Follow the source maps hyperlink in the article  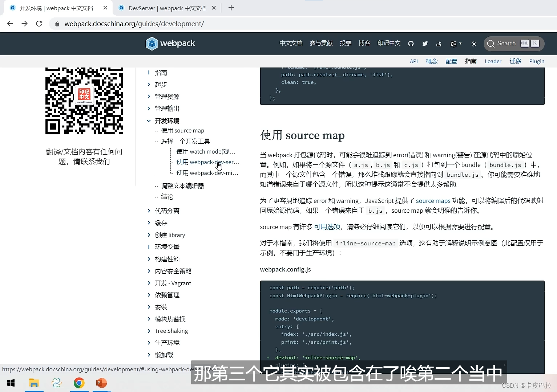point(433,201)
